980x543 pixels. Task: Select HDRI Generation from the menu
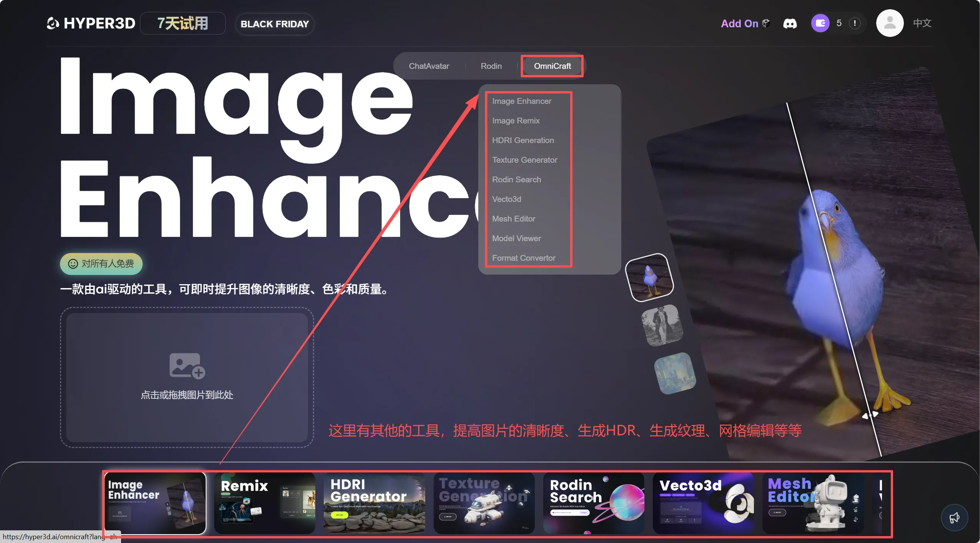click(523, 140)
